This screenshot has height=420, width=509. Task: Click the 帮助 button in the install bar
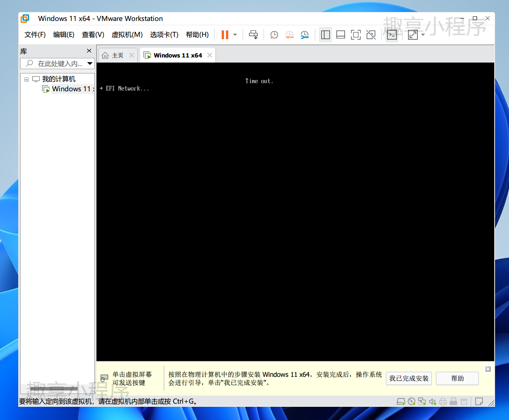[x=457, y=378]
